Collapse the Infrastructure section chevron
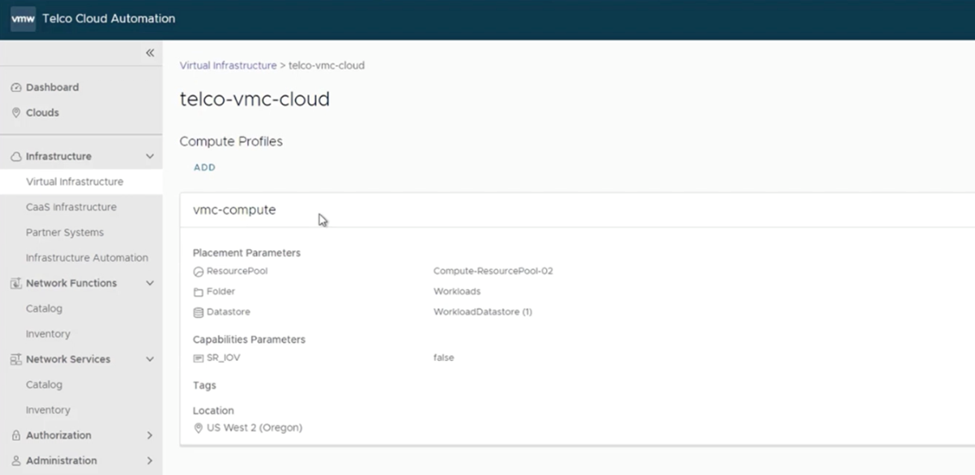Viewport: 975px width, 475px height. pos(150,157)
